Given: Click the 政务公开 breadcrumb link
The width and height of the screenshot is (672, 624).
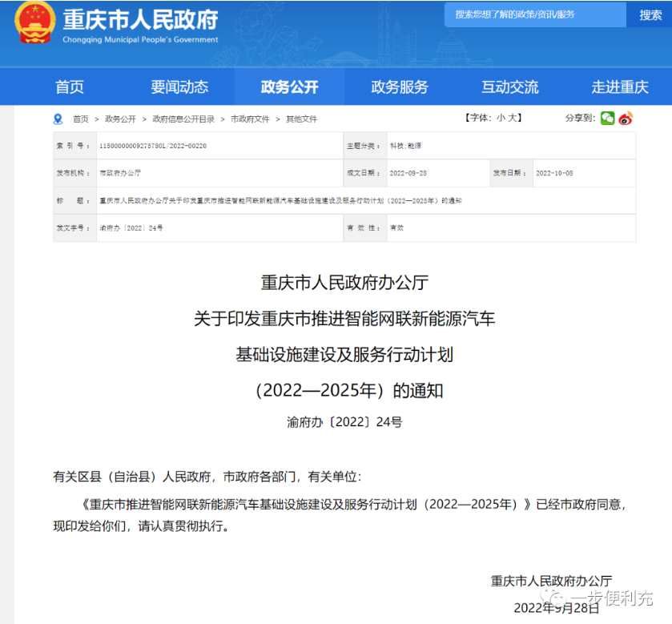Looking at the screenshot, I should click(120, 119).
